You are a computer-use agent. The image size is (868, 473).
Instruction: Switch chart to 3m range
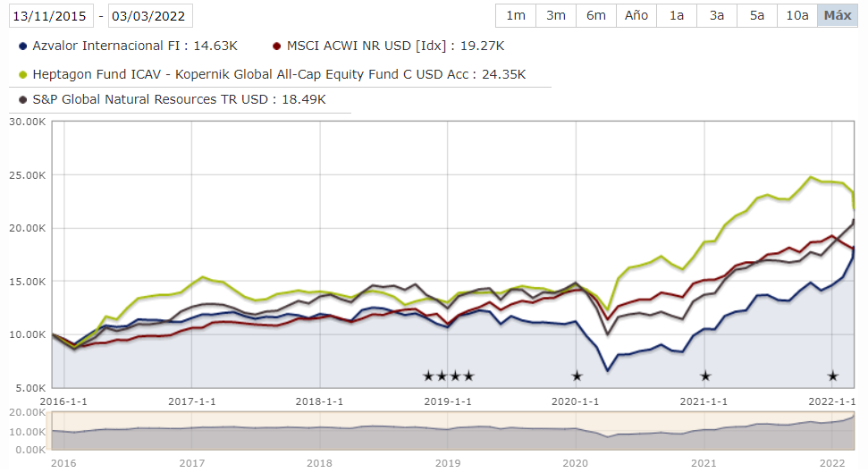tap(556, 16)
